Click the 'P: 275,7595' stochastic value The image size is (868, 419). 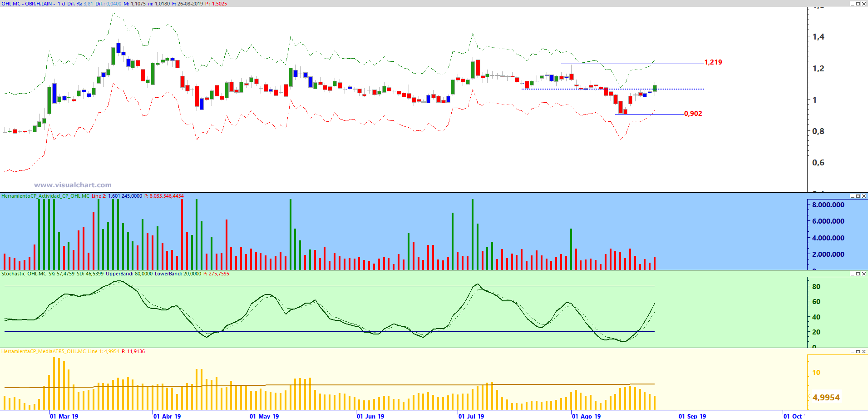(x=216, y=274)
